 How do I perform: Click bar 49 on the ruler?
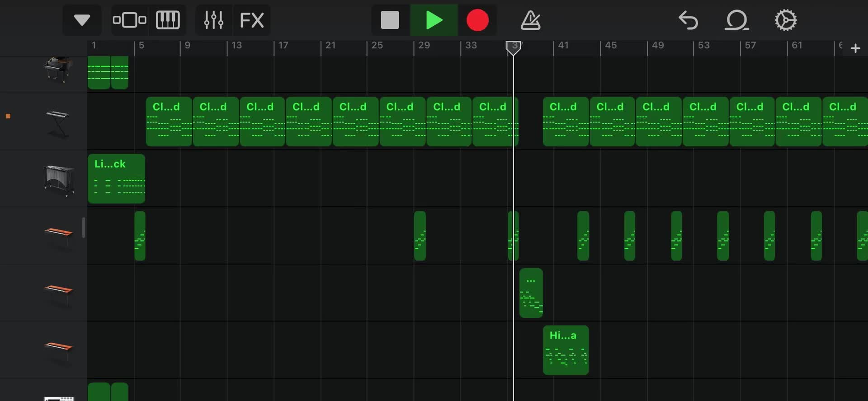point(658,46)
